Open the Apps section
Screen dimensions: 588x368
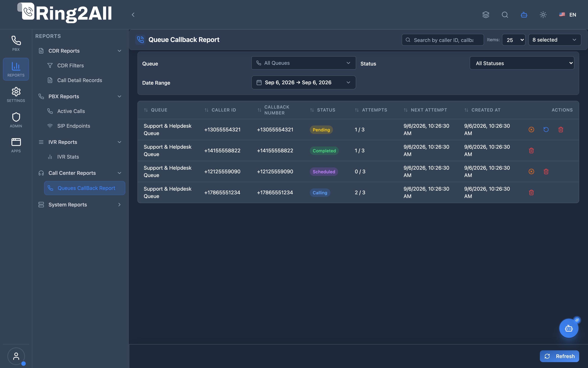click(x=16, y=145)
